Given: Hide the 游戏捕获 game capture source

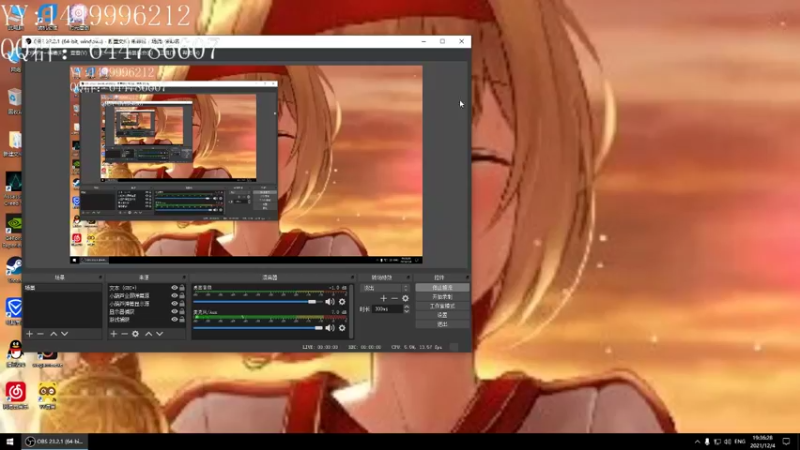Looking at the screenshot, I should 174,319.
